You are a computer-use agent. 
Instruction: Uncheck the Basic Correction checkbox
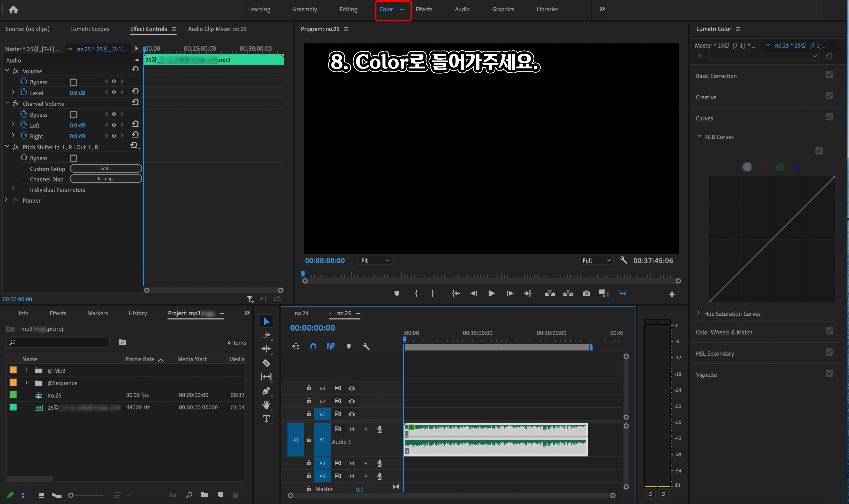[x=829, y=75]
